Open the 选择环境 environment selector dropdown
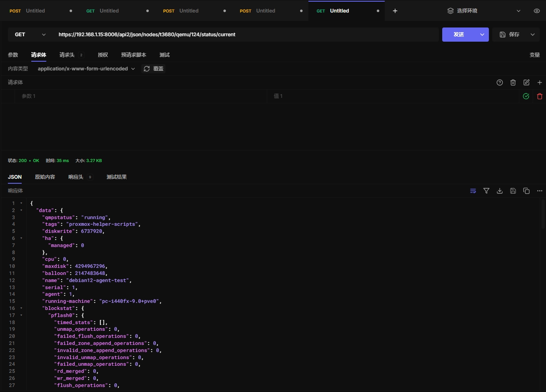This screenshot has height=392, width=546. 483,11
